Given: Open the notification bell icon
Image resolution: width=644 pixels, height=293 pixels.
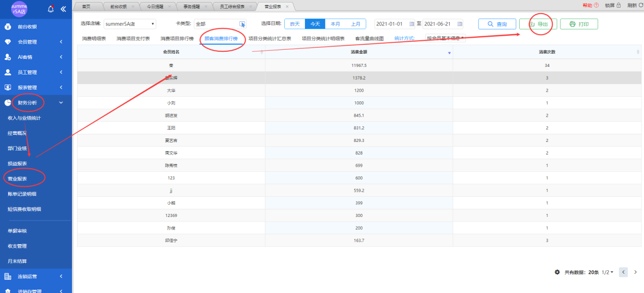Looking at the screenshot, I should click(51, 9).
